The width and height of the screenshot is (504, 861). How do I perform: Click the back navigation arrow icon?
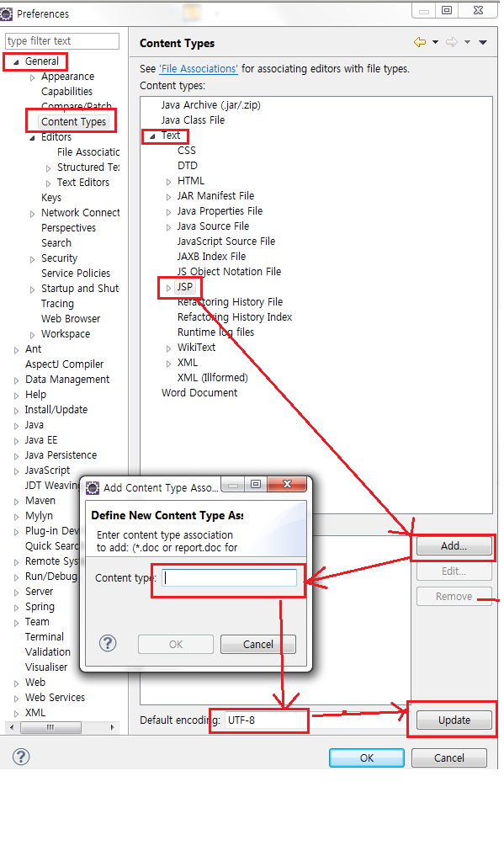point(420,42)
